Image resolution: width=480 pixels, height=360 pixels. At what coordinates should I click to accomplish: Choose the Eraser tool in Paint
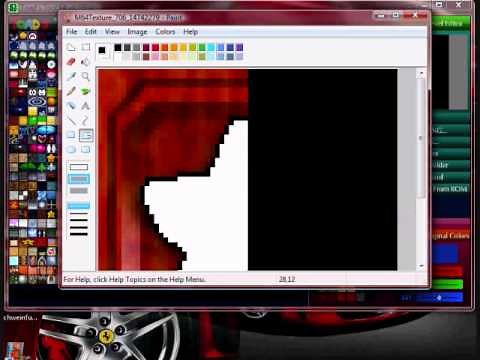pos(71,62)
